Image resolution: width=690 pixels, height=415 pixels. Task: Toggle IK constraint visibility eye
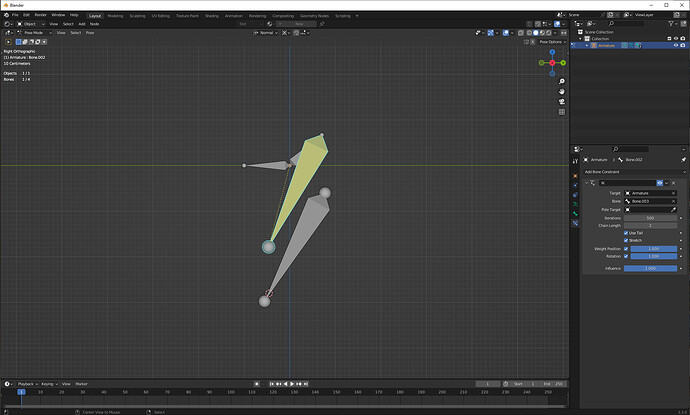click(x=660, y=183)
